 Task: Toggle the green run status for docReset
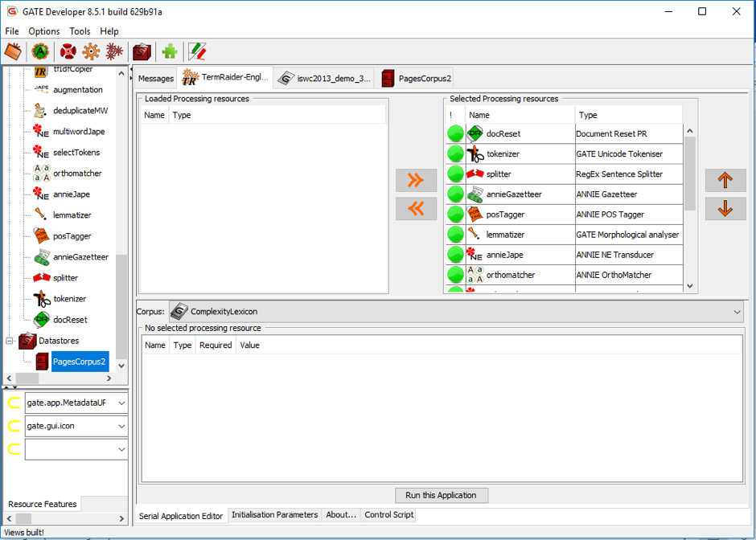pyautogui.click(x=455, y=133)
